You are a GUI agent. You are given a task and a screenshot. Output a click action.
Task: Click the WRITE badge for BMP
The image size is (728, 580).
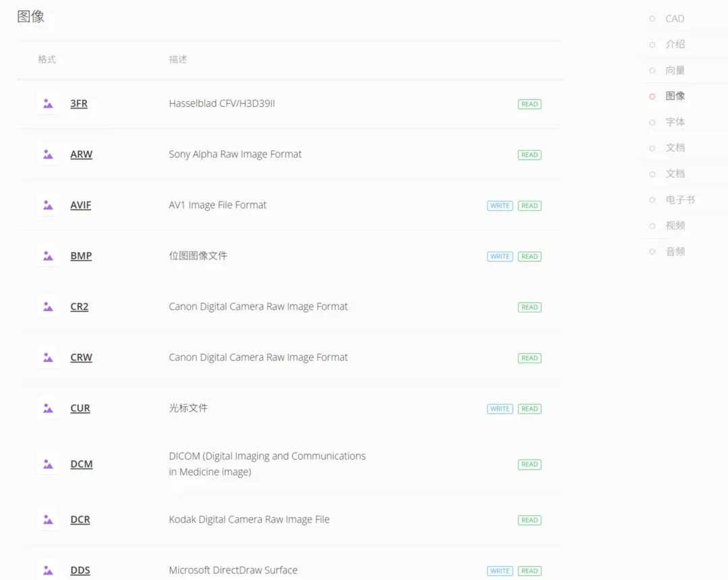(499, 257)
